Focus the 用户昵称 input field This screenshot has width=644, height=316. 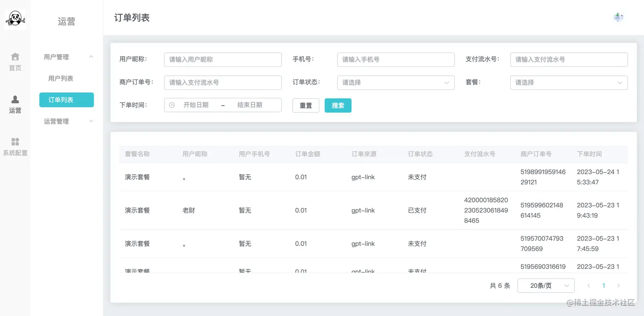[x=223, y=60]
